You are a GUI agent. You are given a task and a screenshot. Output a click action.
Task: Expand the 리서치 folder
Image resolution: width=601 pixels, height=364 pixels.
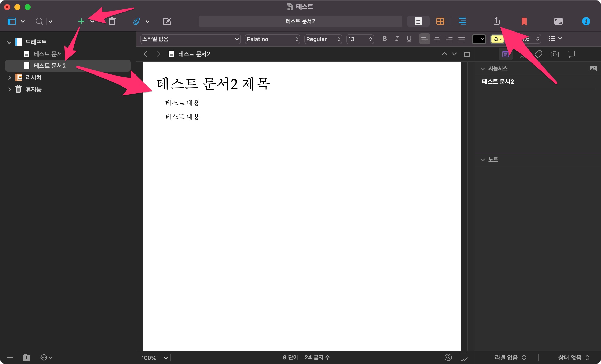[9, 78]
